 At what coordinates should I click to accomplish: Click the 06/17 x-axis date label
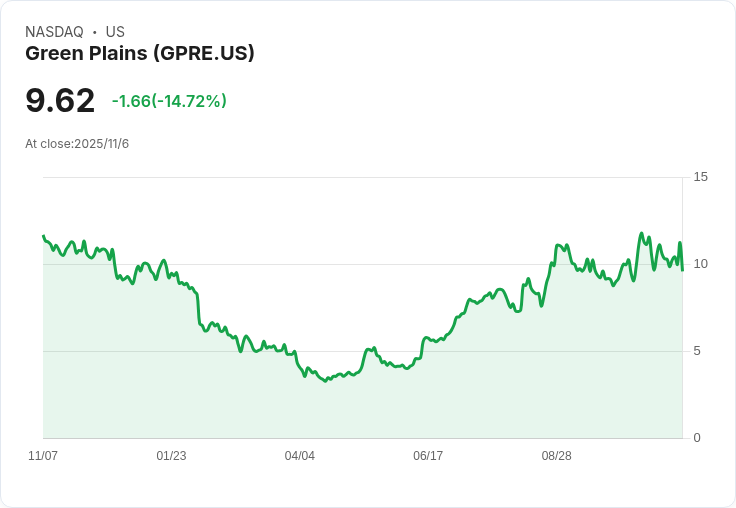[428, 456]
